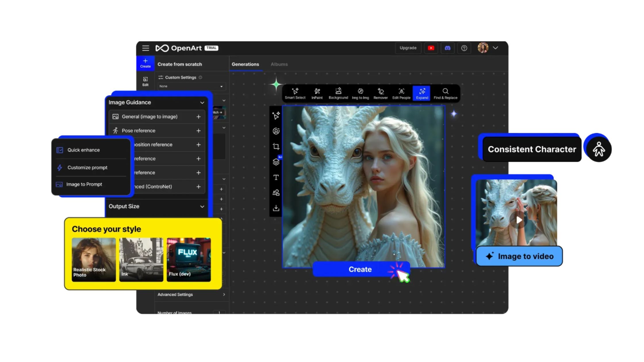Select the text tool in vertical toolbar
The height and width of the screenshot is (362, 644).
coord(276,177)
